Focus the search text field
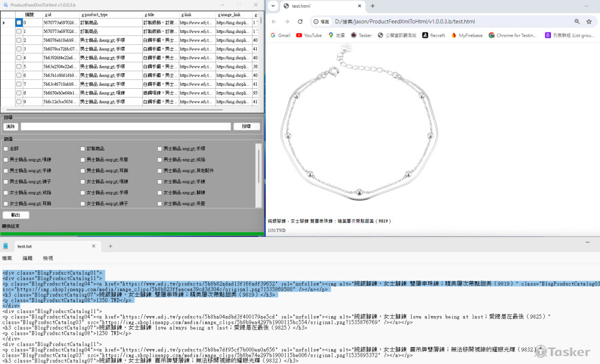The image size is (600, 364). point(125,127)
